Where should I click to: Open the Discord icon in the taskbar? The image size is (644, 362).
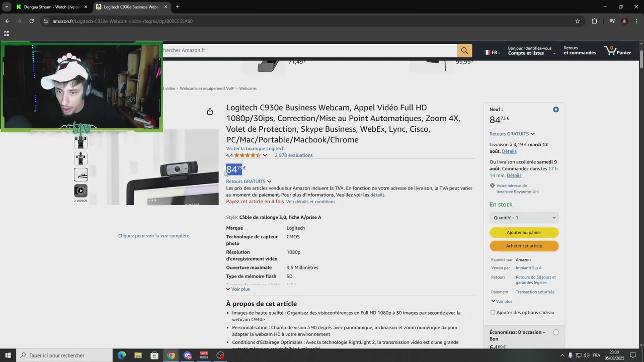[x=188, y=355]
